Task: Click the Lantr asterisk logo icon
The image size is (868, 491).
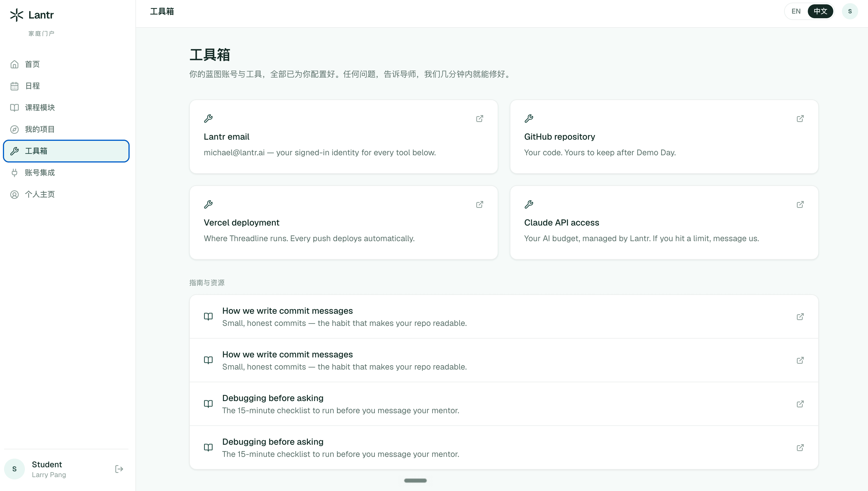Action: point(16,15)
